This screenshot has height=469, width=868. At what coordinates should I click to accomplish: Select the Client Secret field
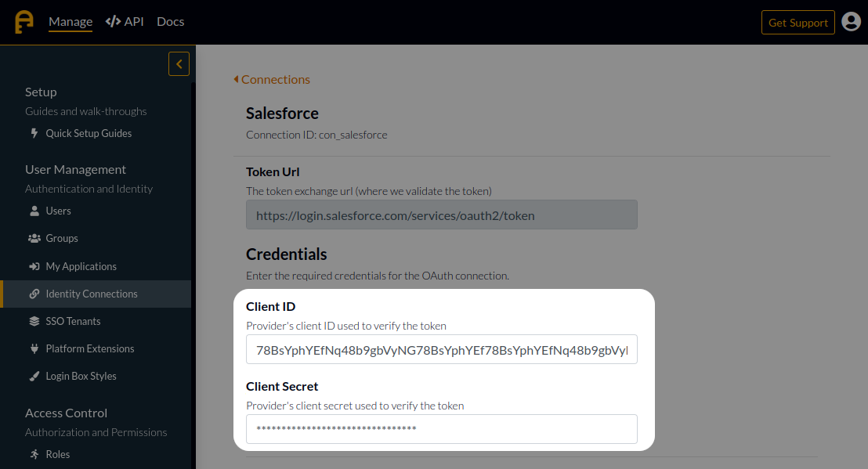[441, 429]
